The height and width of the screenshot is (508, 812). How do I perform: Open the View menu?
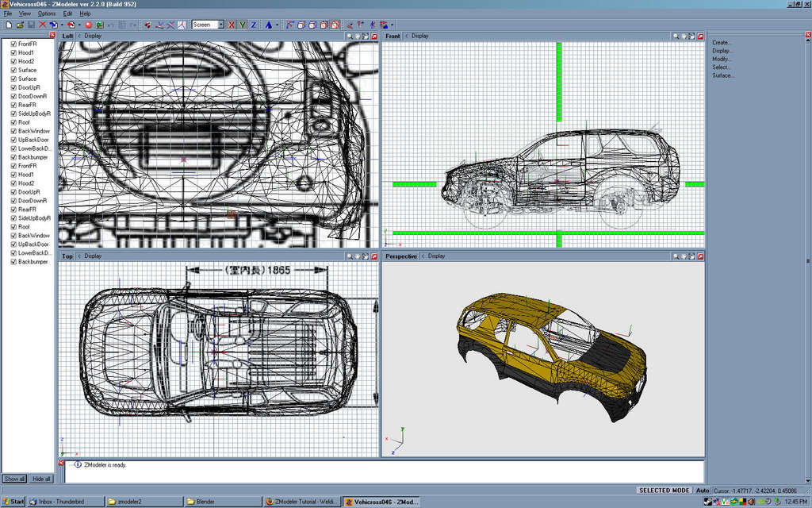click(x=25, y=13)
